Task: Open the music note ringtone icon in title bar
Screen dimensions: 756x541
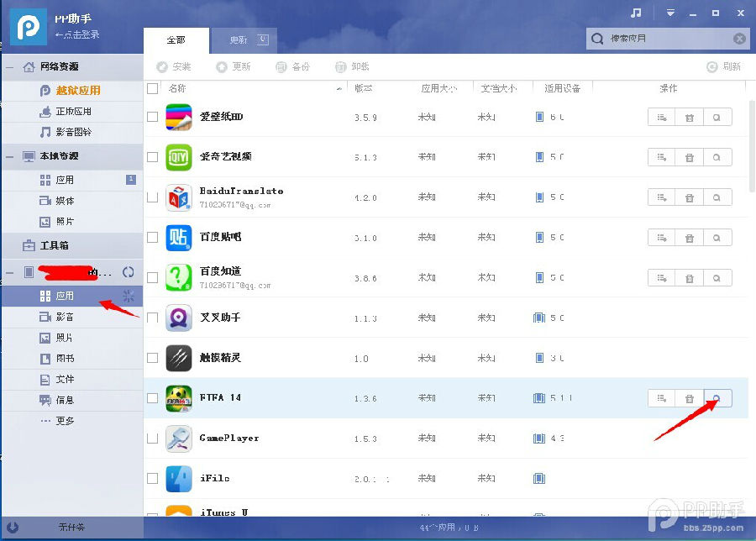Action: [x=637, y=13]
